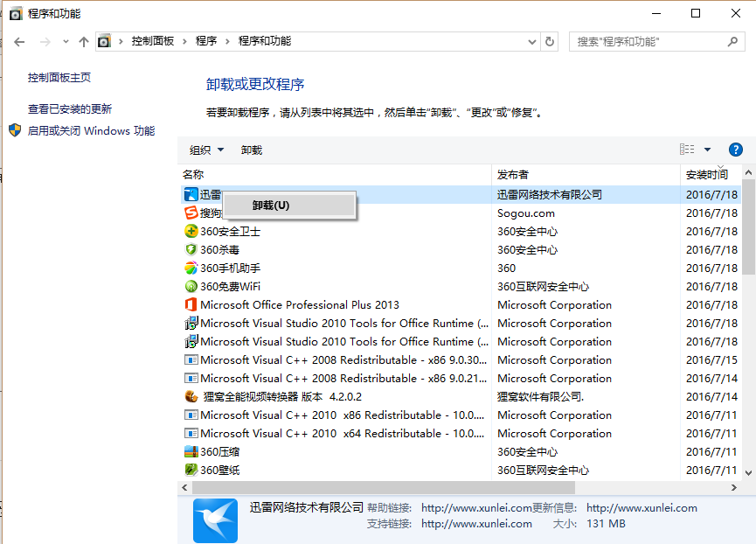Click the 360壁纸 icon

[191, 470]
